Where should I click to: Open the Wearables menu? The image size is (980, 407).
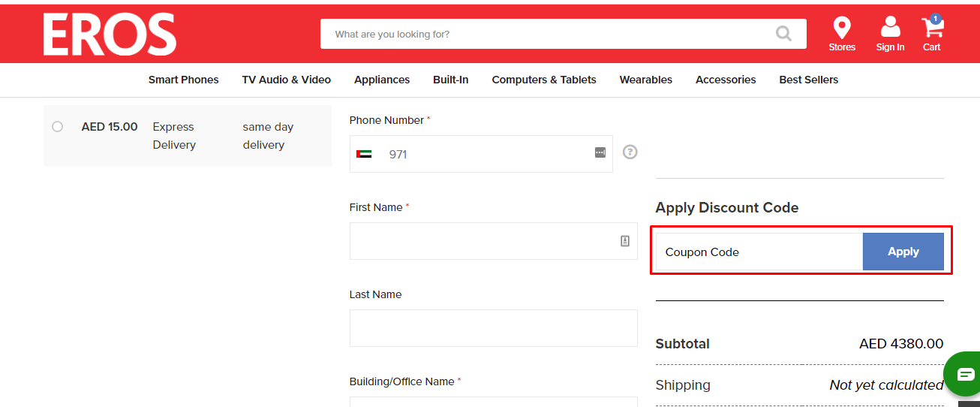(x=646, y=80)
